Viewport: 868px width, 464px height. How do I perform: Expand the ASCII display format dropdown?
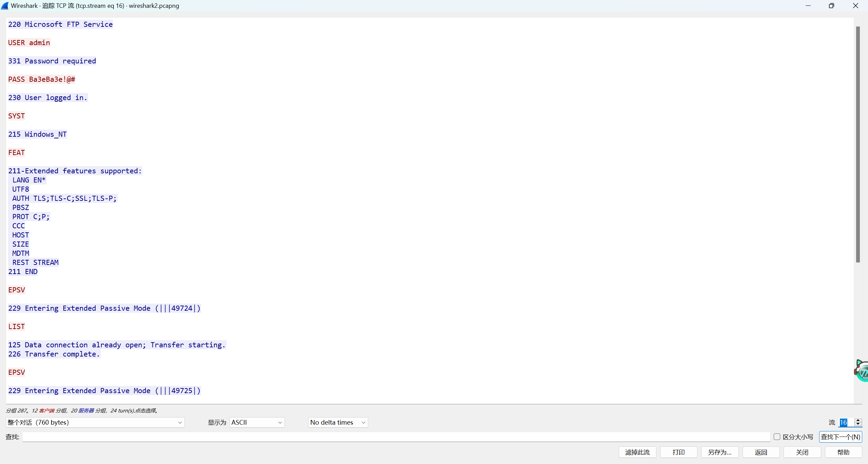coord(257,422)
